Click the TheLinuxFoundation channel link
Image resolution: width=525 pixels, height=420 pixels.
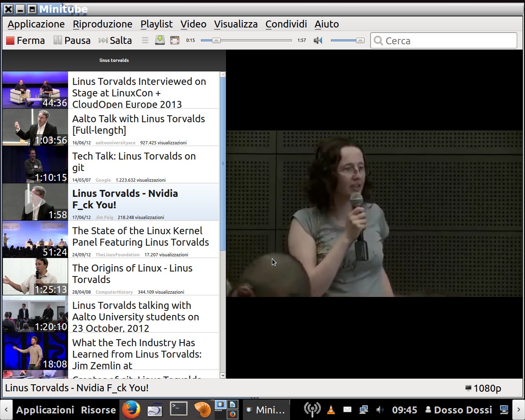point(117,255)
